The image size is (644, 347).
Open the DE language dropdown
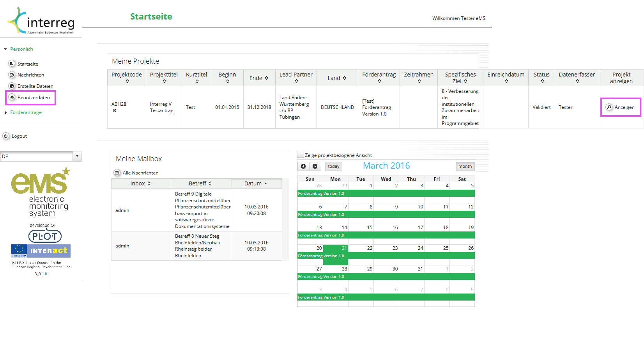(x=77, y=156)
